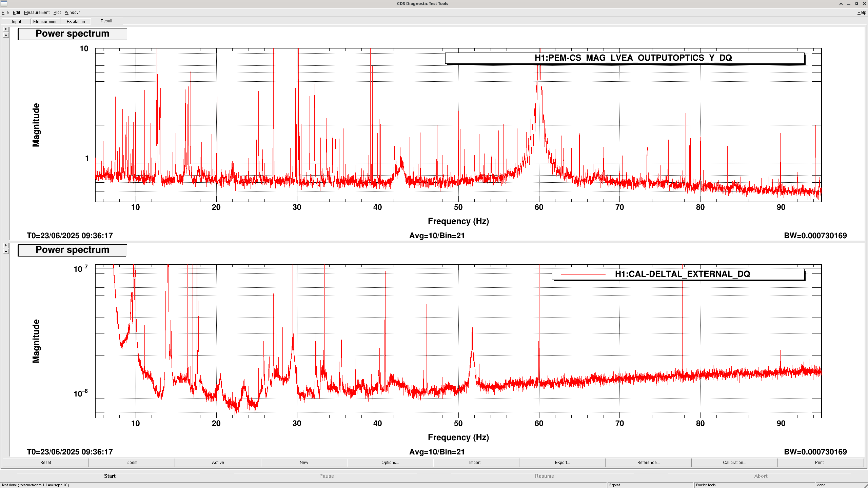The width and height of the screenshot is (868, 488).
Task: Click the top plot's Power spectrum title
Action: click(72, 34)
